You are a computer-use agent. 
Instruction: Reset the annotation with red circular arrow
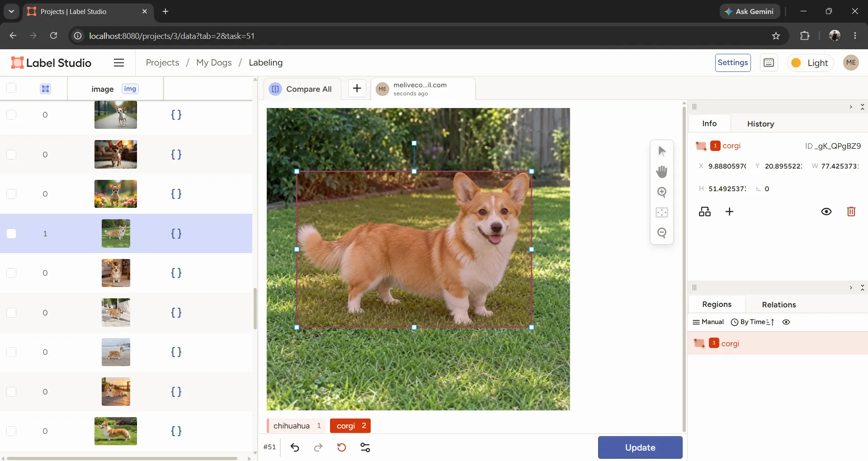point(342,447)
